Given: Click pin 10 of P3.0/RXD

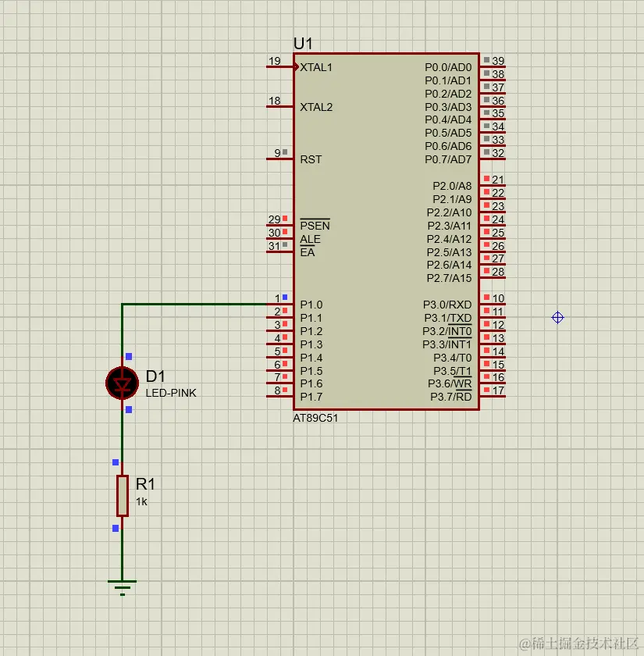Looking at the screenshot, I should tap(493, 304).
